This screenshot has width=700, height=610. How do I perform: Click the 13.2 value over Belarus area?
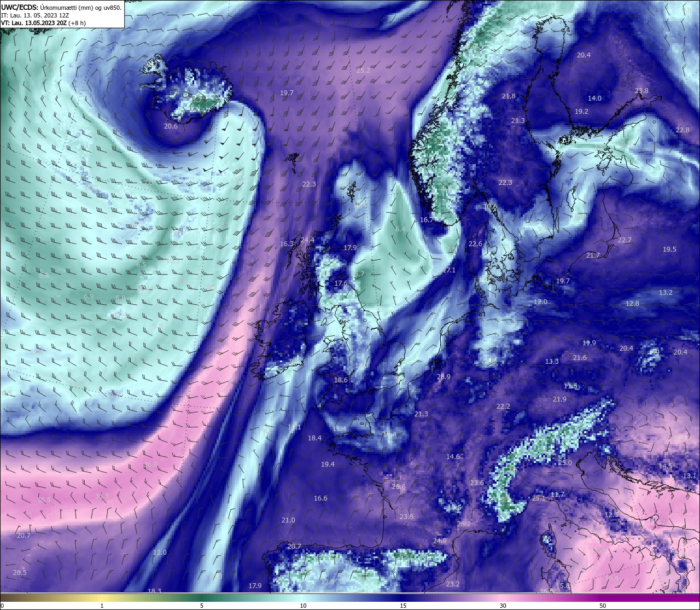666,293
